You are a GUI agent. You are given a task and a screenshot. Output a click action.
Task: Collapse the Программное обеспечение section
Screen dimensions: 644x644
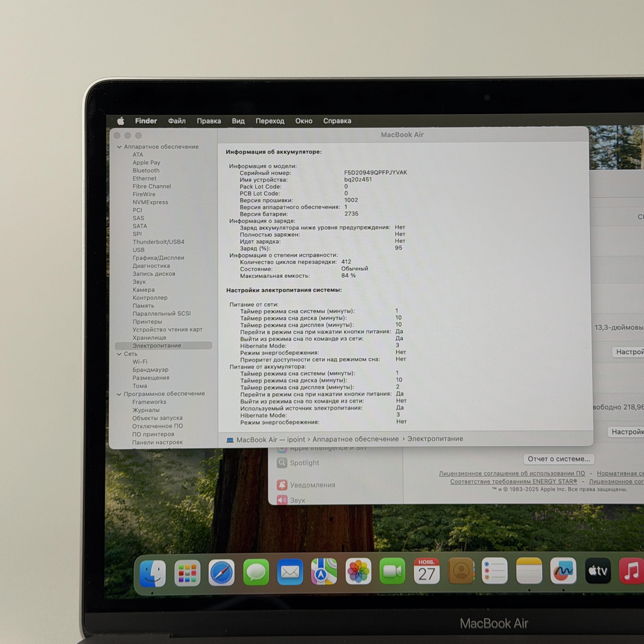pyautogui.click(x=119, y=394)
